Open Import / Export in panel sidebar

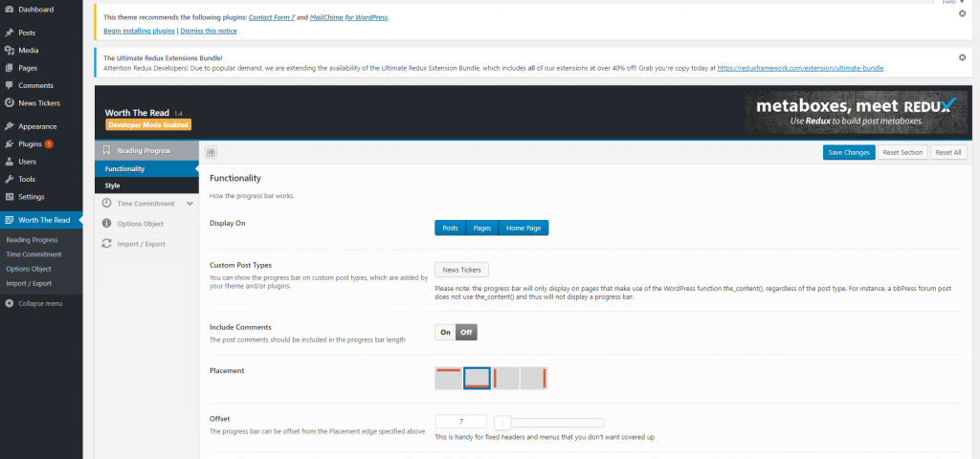coord(141,244)
